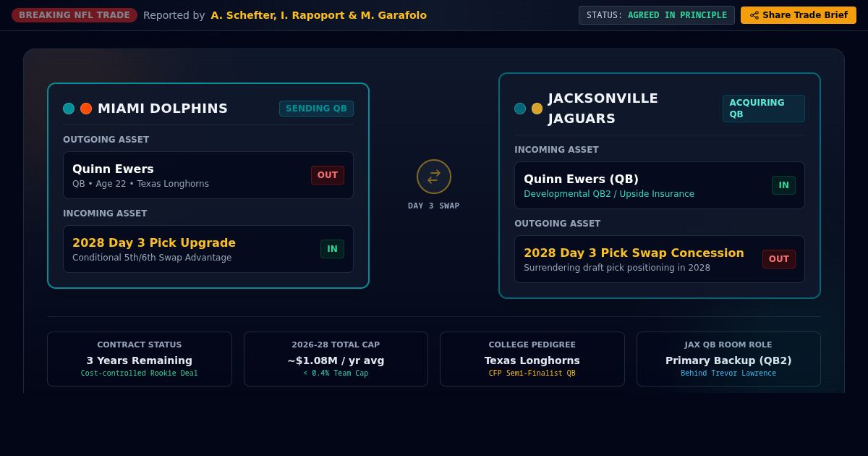Click the BREAKING NFL TRADE badge
This screenshot has width=868, height=456.
coord(75,15)
